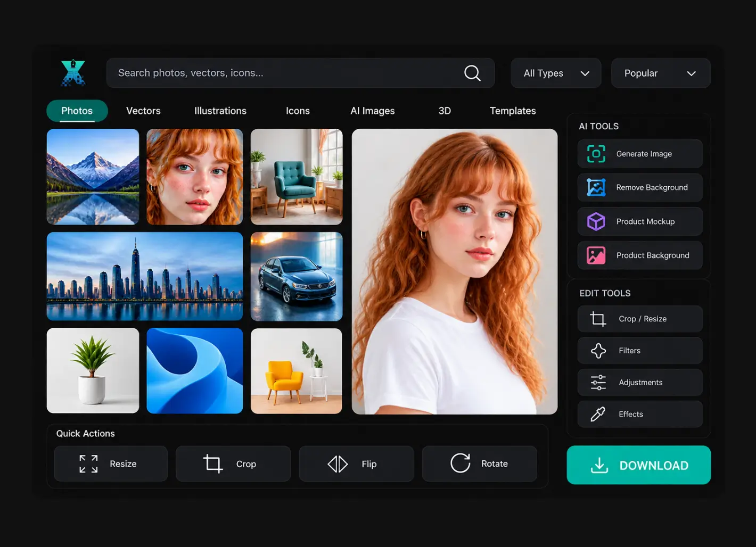Click the search photos input field
The image size is (756, 547).
pyautogui.click(x=300, y=73)
